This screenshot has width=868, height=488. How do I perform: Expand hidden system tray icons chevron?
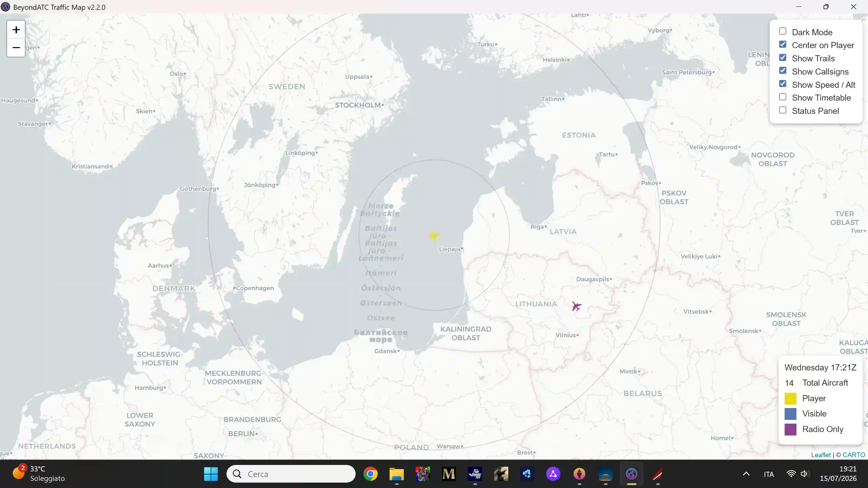click(x=746, y=474)
